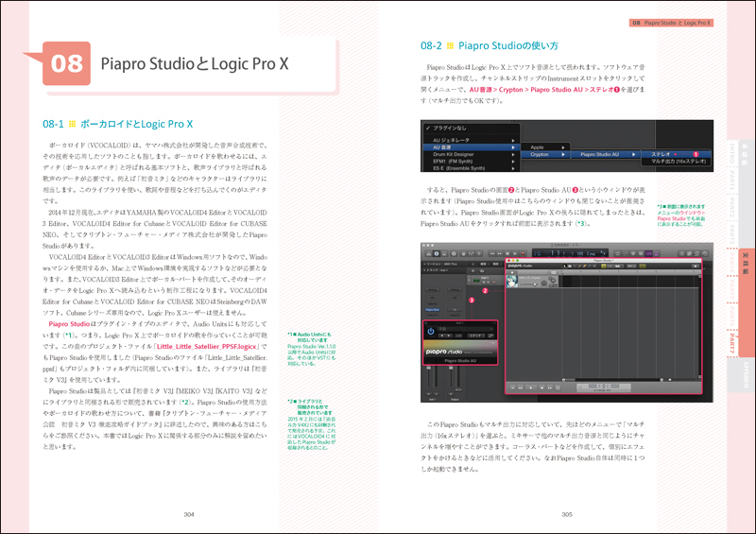Screen dimensions: 756x534
Task: Click the Little_Little_Satellier_PPSF.logicx file name text
Action: click(x=206, y=346)
